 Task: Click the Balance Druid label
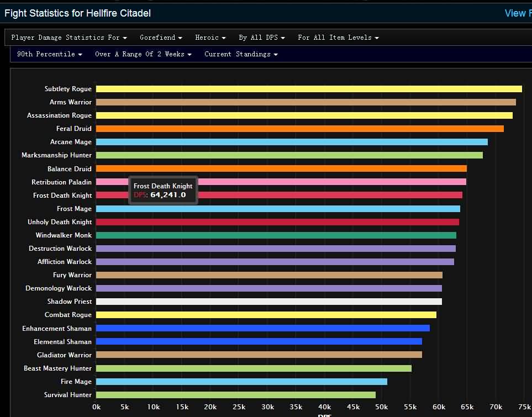click(x=70, y=168)
